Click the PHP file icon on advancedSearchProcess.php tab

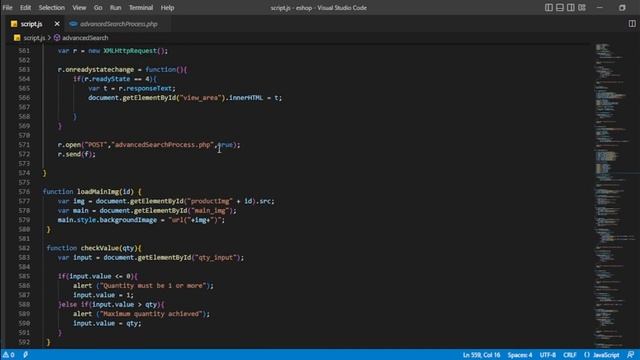[73, 24]
